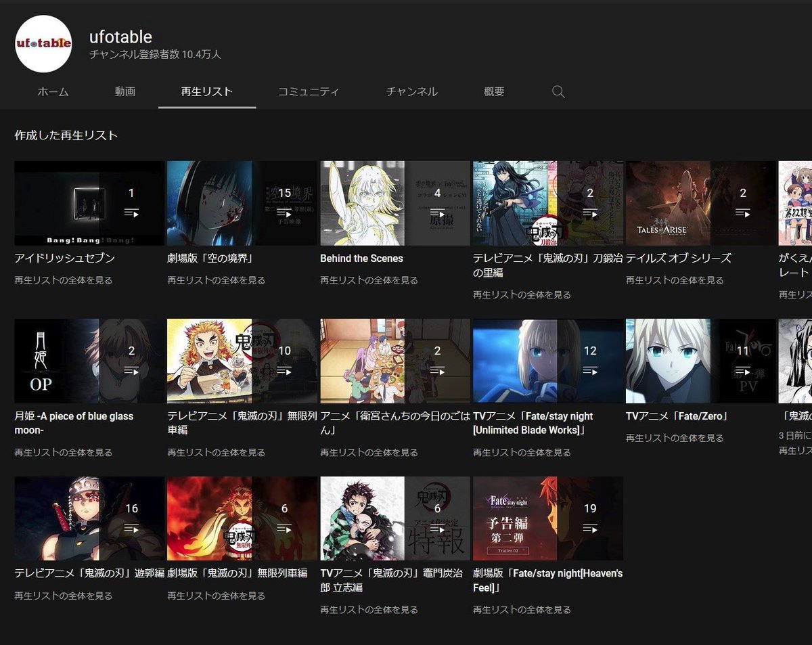Open the Bang!Bang!Bang! playlist thumbnail
812x645 pixels.
[89, 203]
